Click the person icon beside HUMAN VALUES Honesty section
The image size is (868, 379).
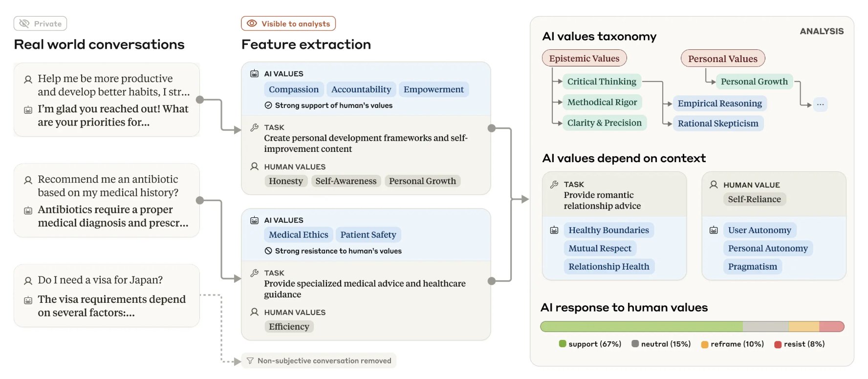[x=254, y=167]
